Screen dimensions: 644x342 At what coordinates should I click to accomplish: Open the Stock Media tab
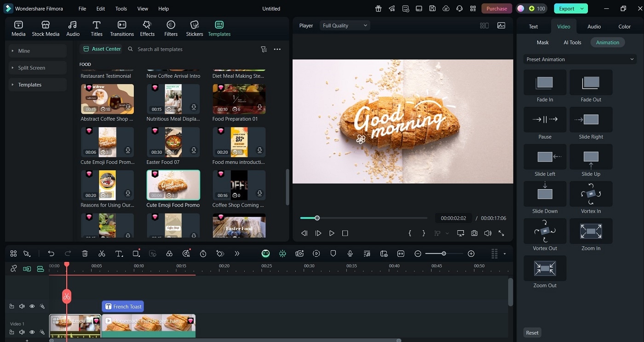[x=46, y=29]
